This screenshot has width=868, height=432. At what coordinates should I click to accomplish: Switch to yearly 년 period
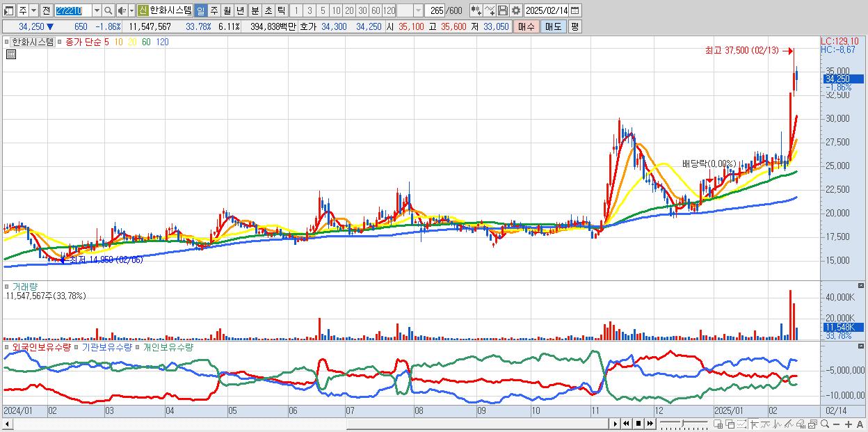click(240, 10)
